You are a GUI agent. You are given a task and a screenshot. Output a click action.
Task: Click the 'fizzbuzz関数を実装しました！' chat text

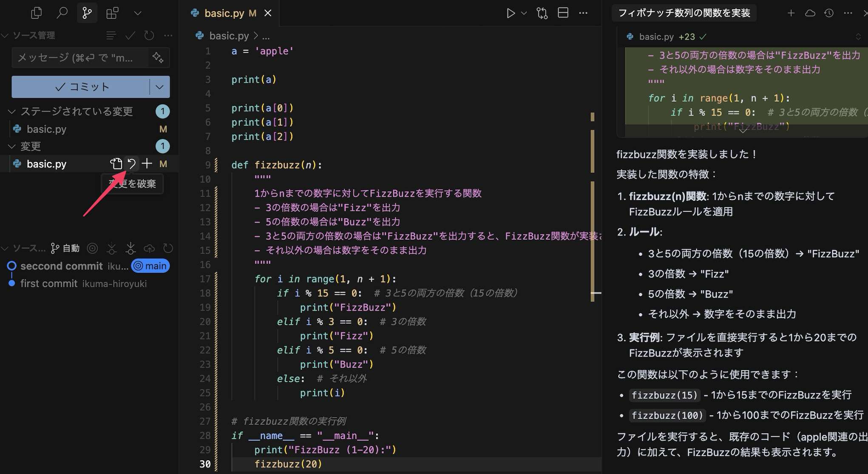pyautogui.click(x=687, y=154)
